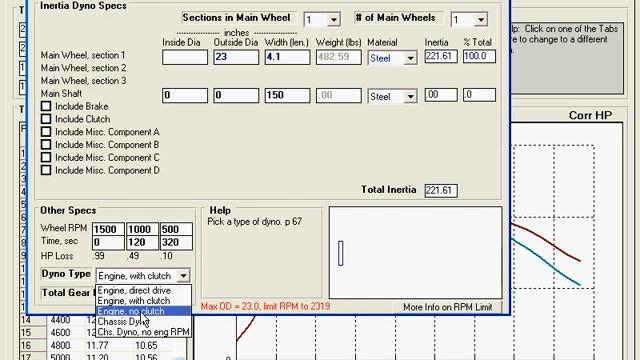Toggle Include Misc. Component D
Viewport: 640px width, 360px height.
click(46, 170)
